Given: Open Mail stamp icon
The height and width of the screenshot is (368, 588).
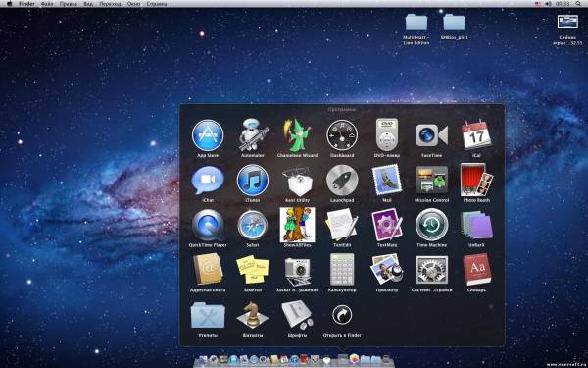Looking at the screenshot, I should point(387,181).
